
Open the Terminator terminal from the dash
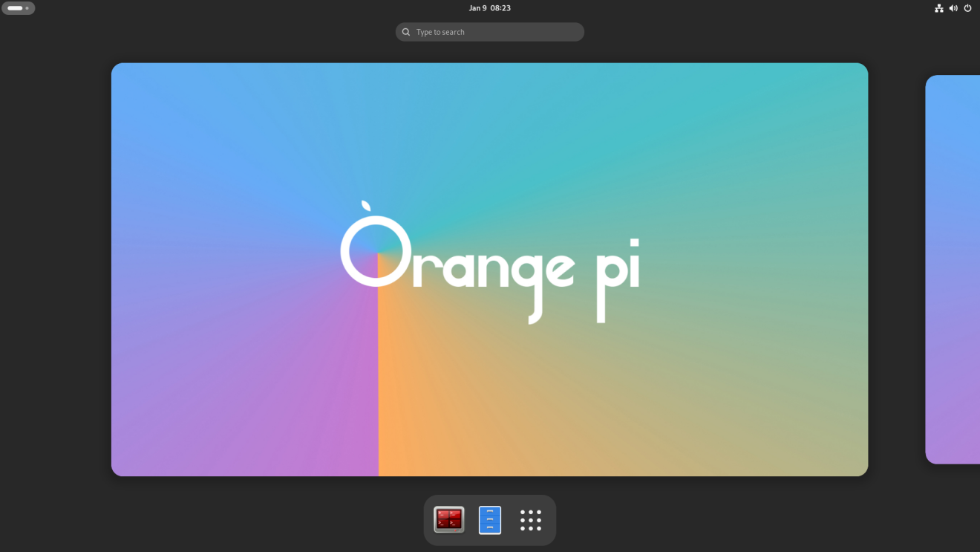point(449,520)
